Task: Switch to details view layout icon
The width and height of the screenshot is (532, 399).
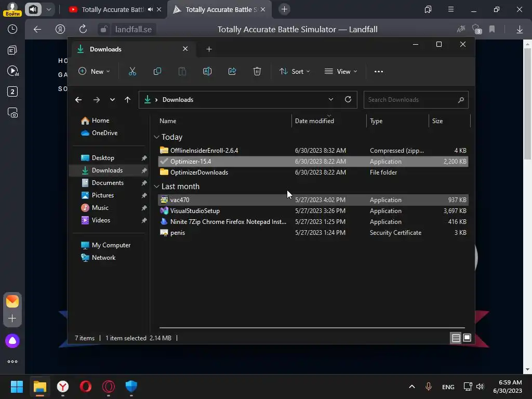Action: point(456,338)
